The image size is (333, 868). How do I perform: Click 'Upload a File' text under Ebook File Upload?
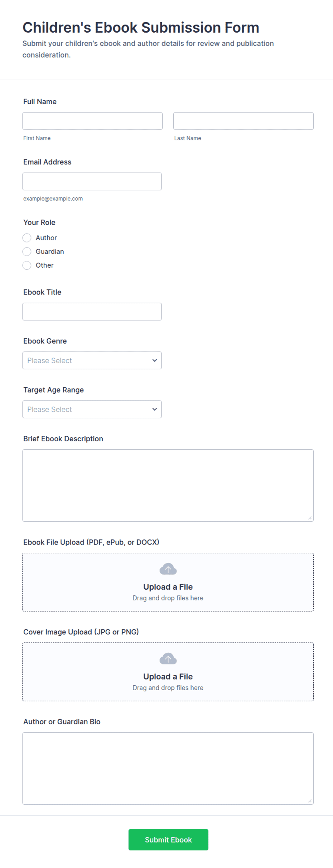point(168,587)
